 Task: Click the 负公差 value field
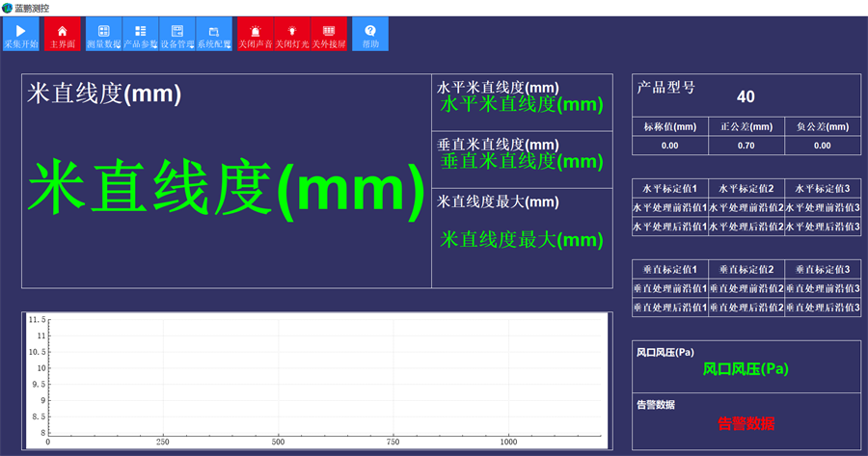pos(822,146)
